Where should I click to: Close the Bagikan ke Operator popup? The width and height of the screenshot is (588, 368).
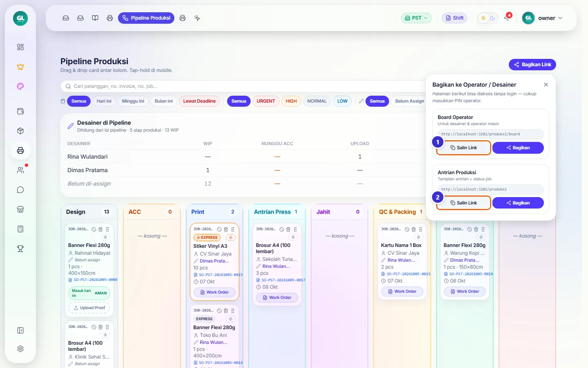pyautogui.click(x=546, y=85)
